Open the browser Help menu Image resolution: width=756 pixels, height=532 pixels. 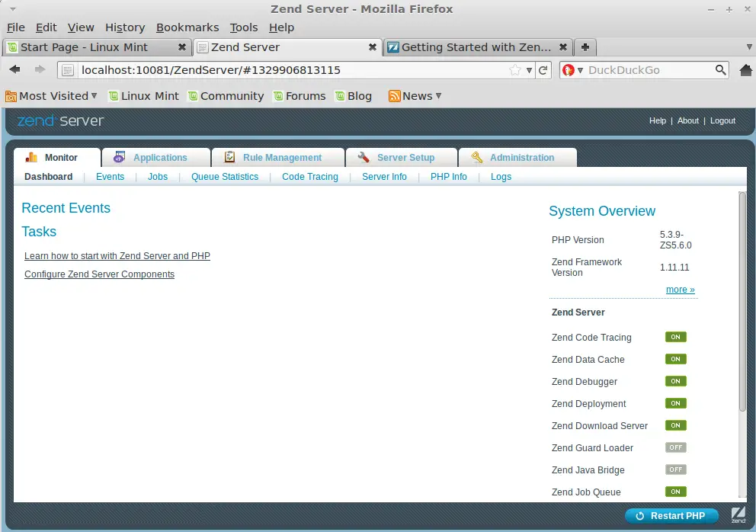(281, 27)
